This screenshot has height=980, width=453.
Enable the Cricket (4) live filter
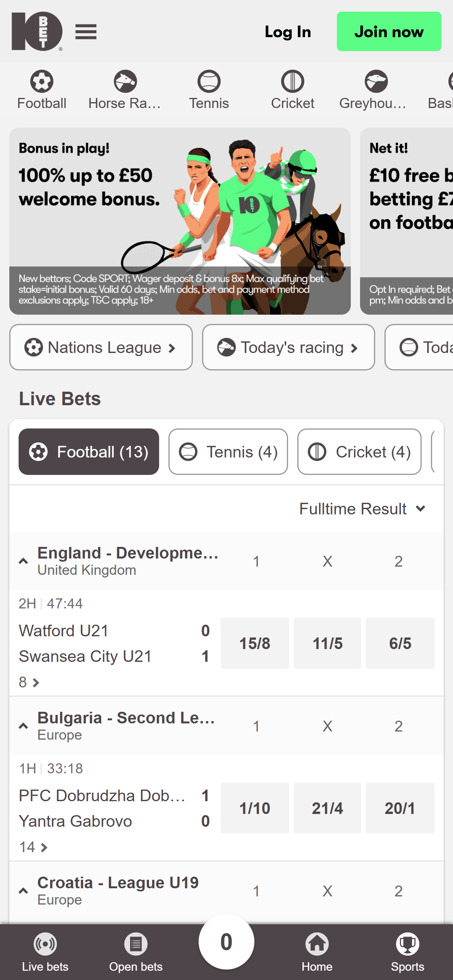[x=359, y=451]
